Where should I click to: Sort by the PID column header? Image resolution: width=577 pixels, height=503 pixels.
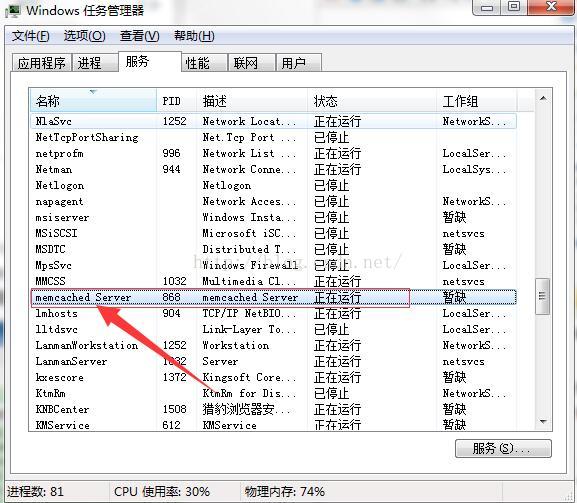click(177, 100)
